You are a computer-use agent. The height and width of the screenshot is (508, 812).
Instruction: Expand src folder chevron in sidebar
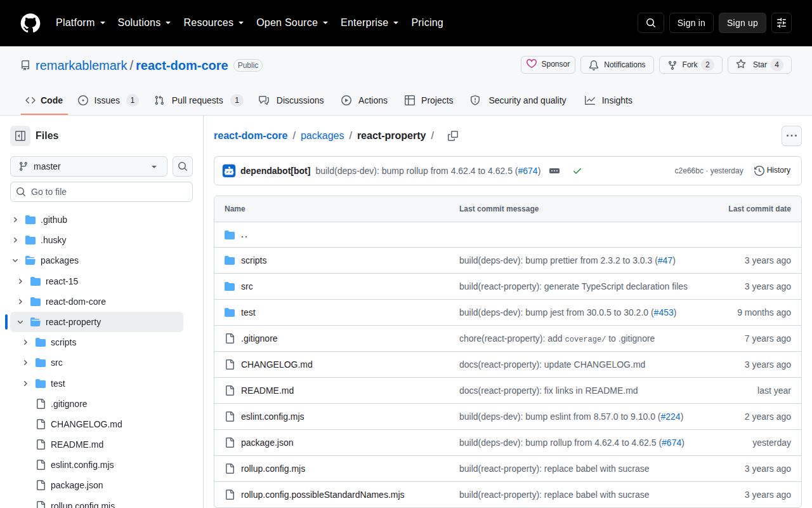click(x=25, y=363)
